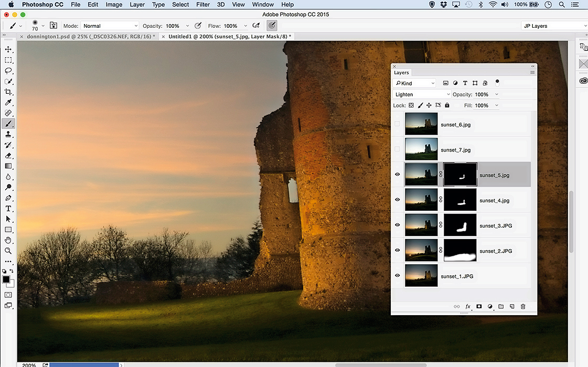Select the sunset_5.jpg layer mask thumbnail
Image resolution: width=588 pixels, height=367 pixels.
point(460,174)
